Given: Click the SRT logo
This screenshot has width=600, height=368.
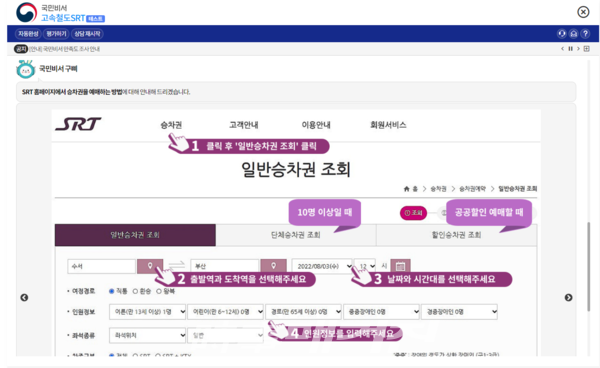Looking at the screenshot, I should coord(78,124).
